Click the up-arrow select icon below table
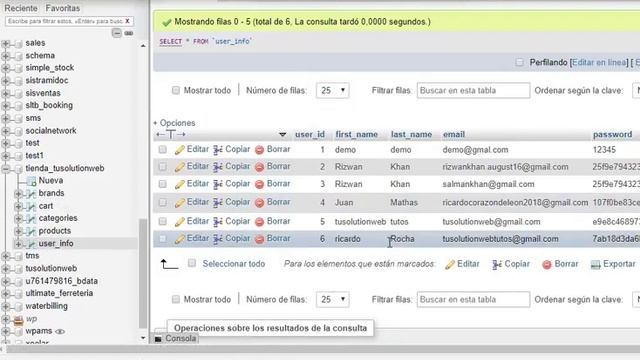The width and height of the screenshot is (640, 360). click(169, 264)
